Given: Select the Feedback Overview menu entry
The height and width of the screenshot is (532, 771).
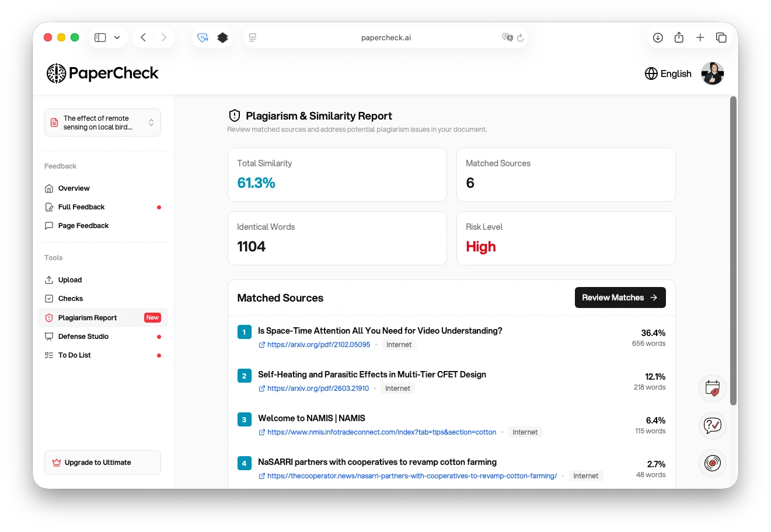Looking at the screenshot, I should coord(74,188).
